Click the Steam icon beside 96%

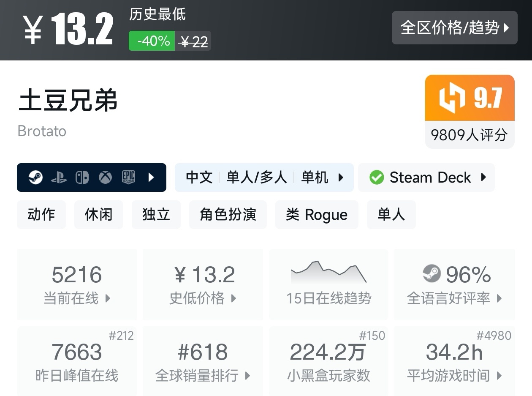coord(432,274)
